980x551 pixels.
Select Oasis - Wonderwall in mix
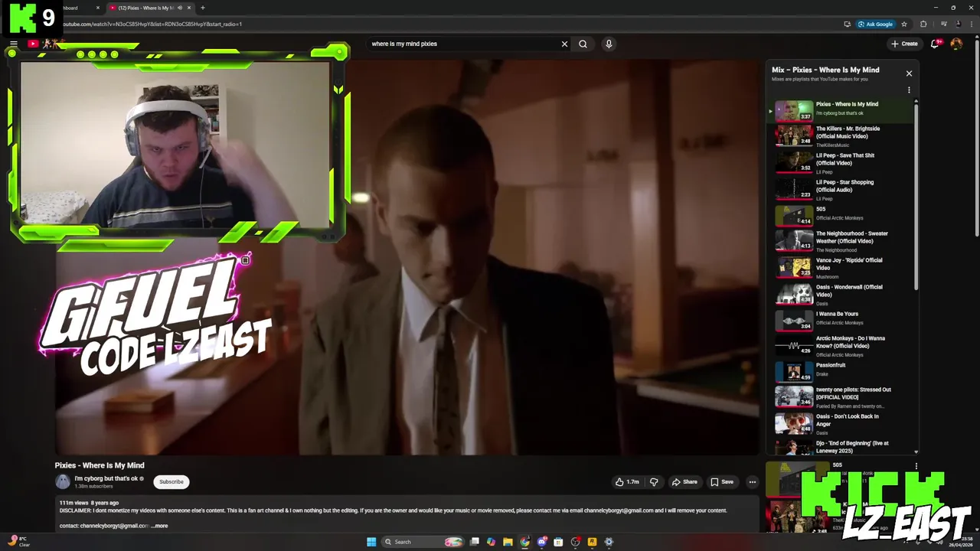point(840,295)
